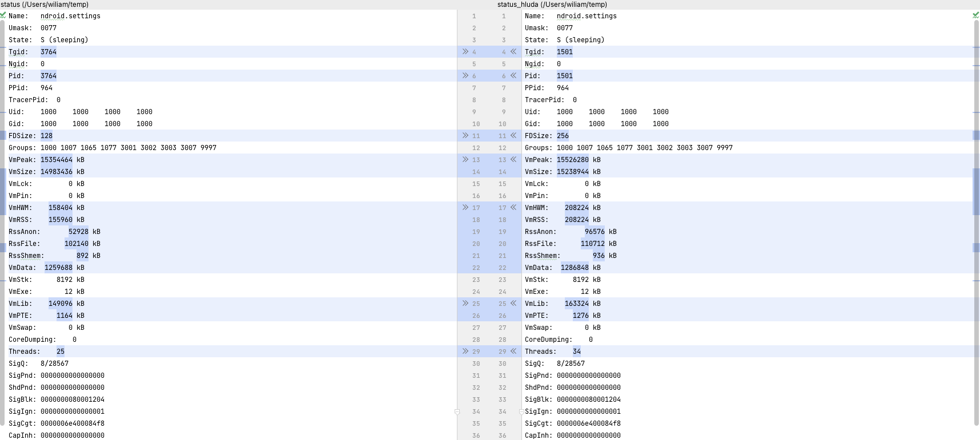Click RssAnon value 96576 in right pane

point(595,232)
